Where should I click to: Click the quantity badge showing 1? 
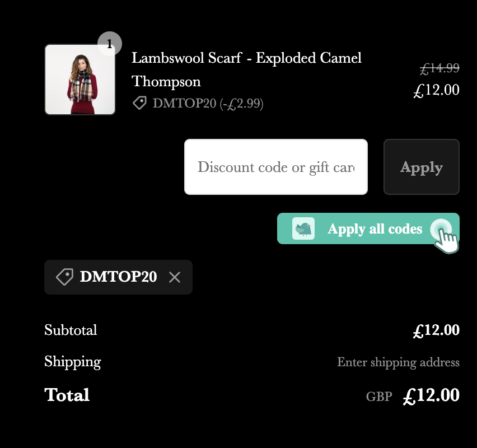[110, 43]
